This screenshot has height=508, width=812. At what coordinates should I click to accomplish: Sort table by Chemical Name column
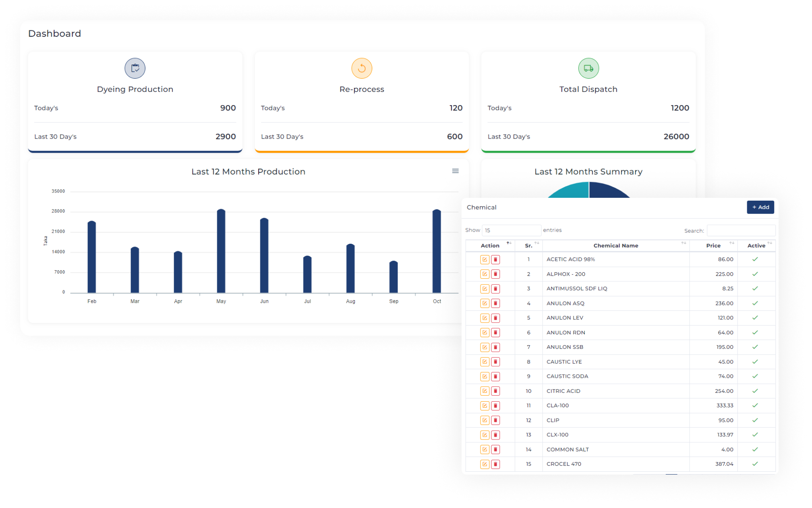[615, 245]
